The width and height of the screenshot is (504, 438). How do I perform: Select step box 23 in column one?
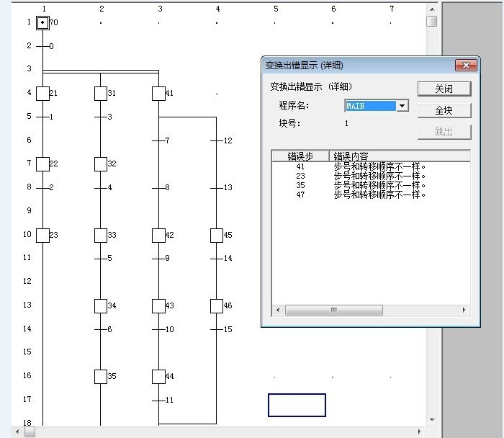pyautogui.click(x=42, y=235)
